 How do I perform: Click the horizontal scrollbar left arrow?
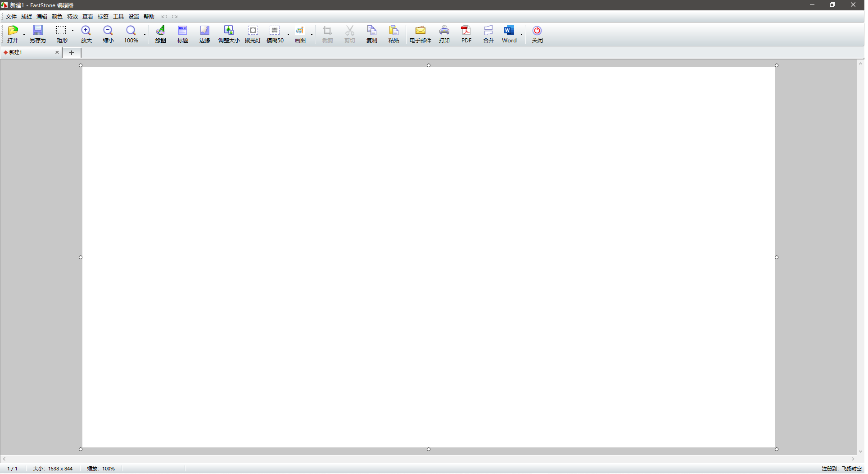[4, 459]
